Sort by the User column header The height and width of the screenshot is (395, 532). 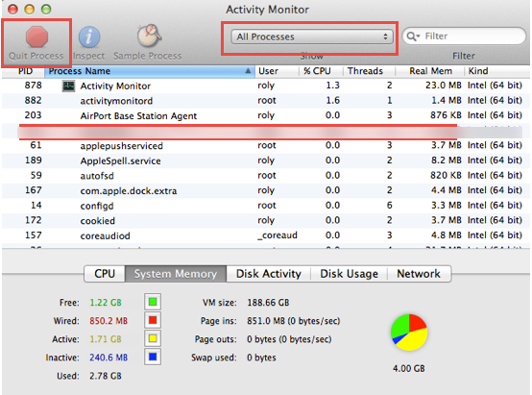(x=277, y=71)
